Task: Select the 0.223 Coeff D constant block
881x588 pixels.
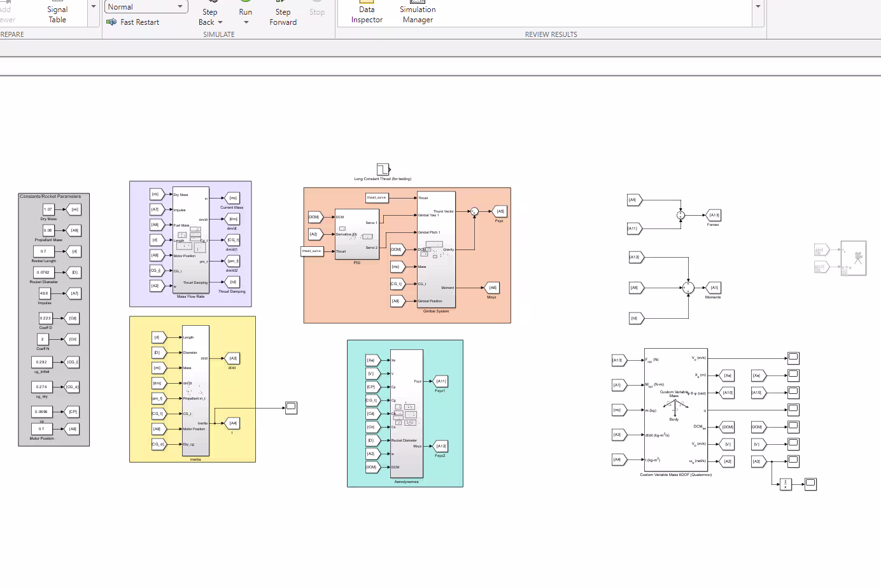Action: 45,318
